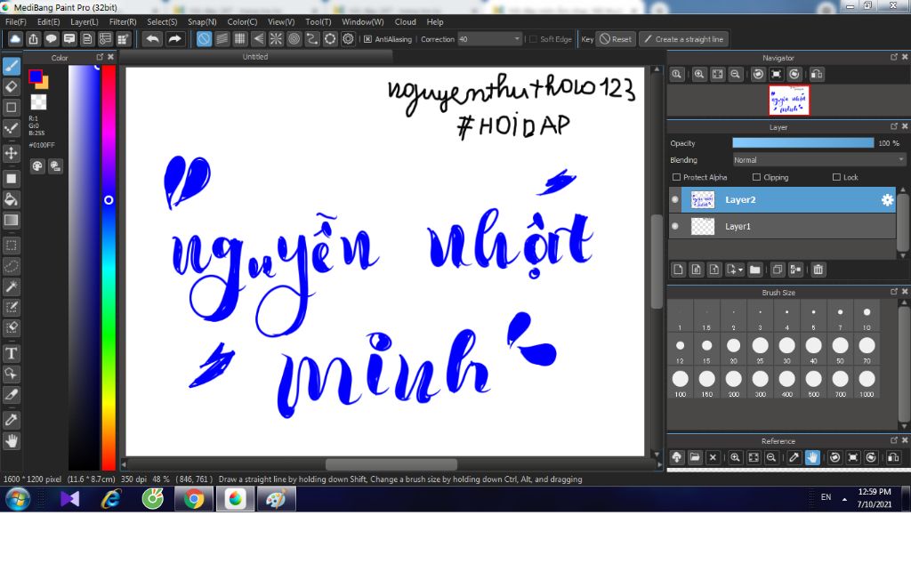Expand the Correction value dropdown

pos(517,39)
